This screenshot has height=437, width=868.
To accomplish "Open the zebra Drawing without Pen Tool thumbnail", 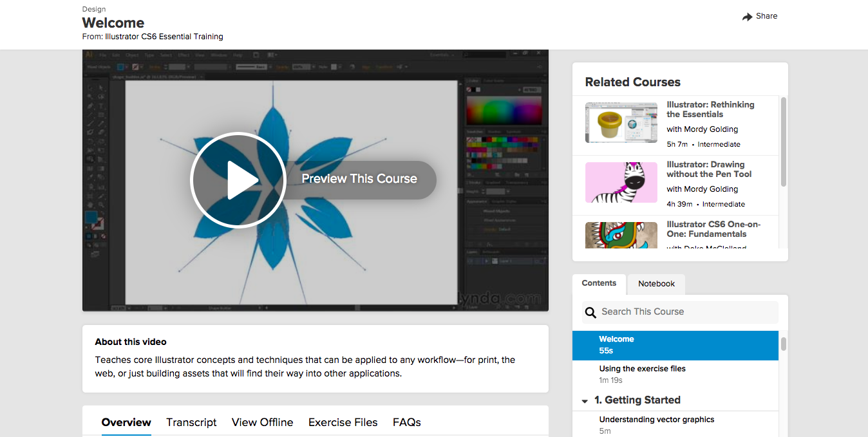I will pyautogui.click(x=621, y=182).
